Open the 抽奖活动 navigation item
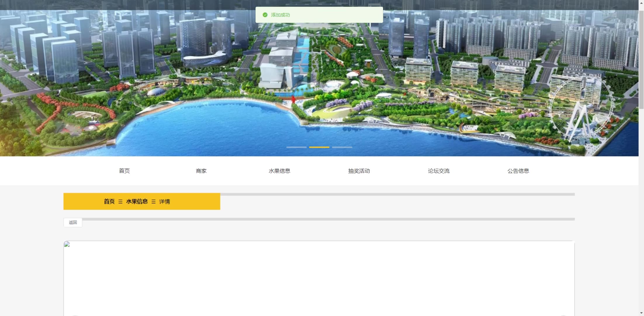Image resolution: width=644 pixels, height=316 pixels. [x=359, y=171]
